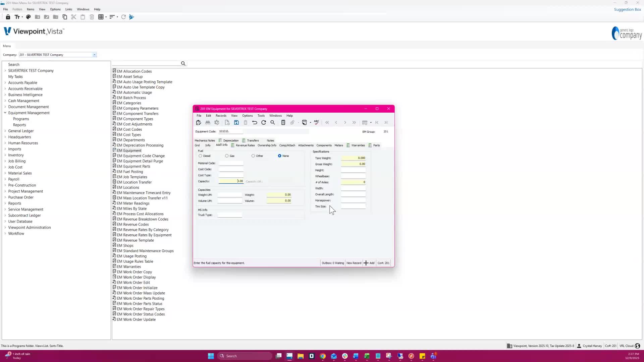
Task: Click the calculator icon in form toolbar
Action: click(283, 123)
